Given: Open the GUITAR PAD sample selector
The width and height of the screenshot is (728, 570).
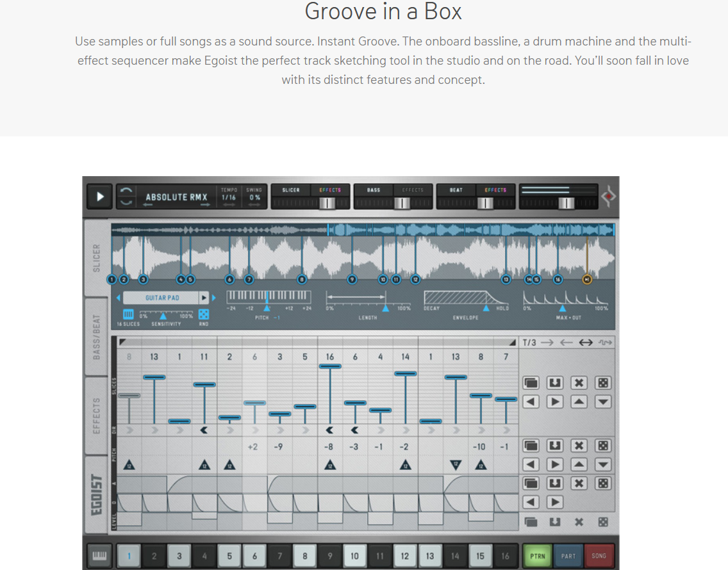Looking at the screenshot, I should (161, 298).
